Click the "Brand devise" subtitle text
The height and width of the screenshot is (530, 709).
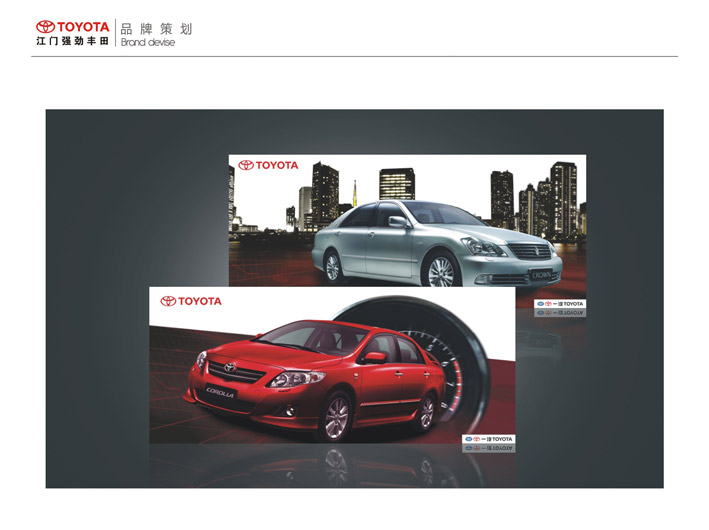point(148,43)
